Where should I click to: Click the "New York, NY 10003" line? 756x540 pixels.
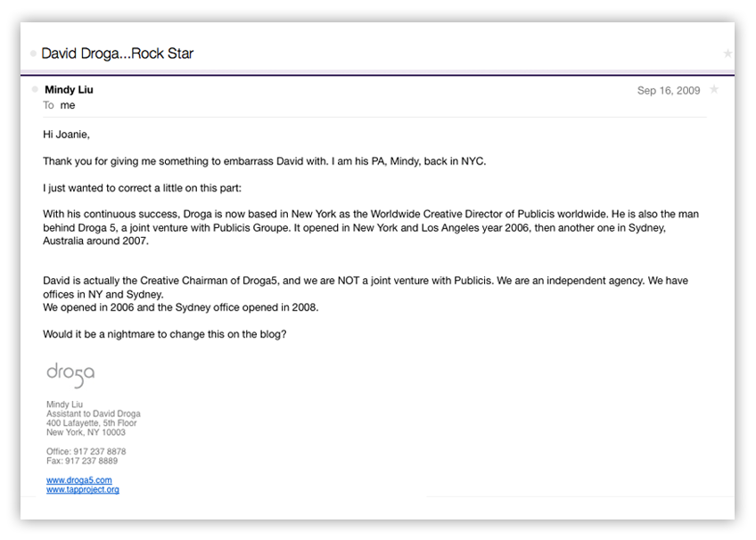[x=86, y=432]
